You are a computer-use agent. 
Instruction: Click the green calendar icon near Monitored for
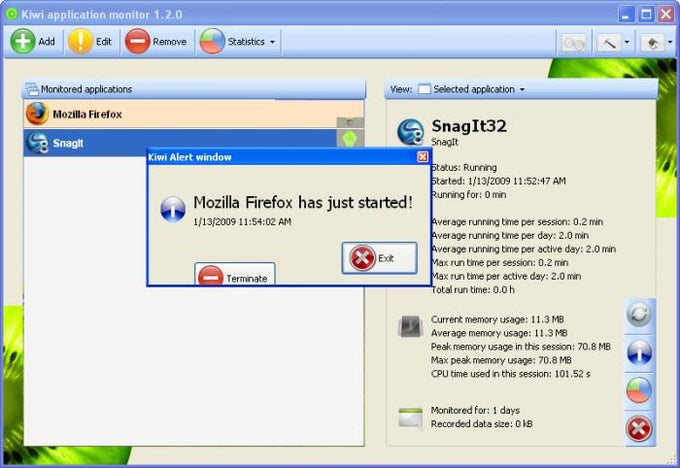[410, 418]
